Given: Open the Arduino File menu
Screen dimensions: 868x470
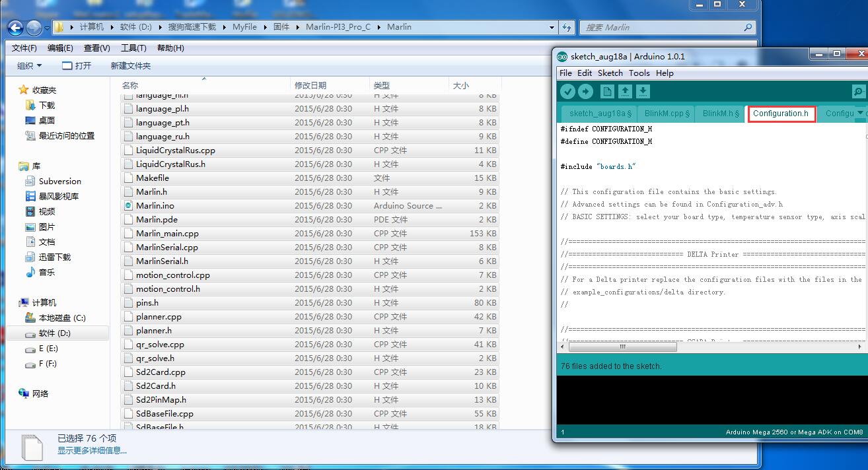Looking at the screenshot, I should 565,73.
